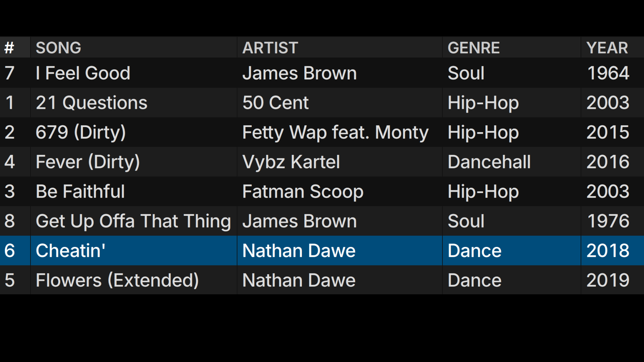Viewport: 644px width, 362px height.
Task: Select the song I Feel Good
Action: pos(83,73)
